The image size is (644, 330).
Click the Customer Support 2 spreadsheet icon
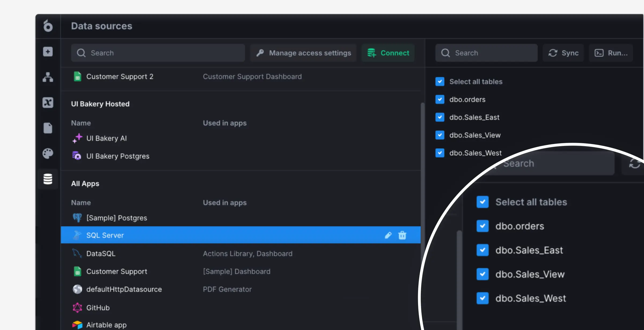coord(77,77)
